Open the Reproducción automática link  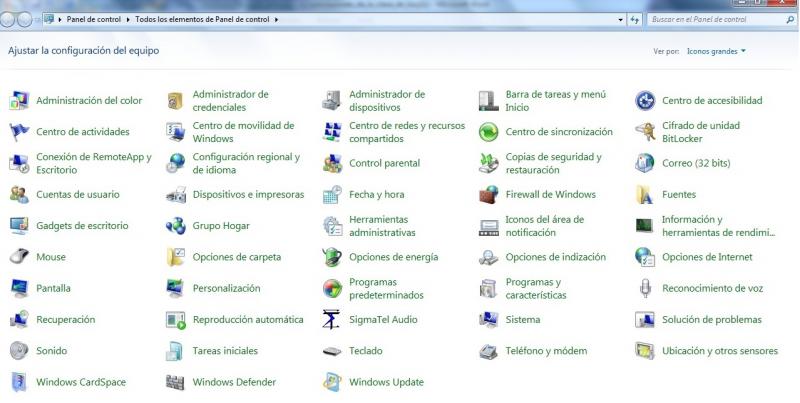pos(248,320)
